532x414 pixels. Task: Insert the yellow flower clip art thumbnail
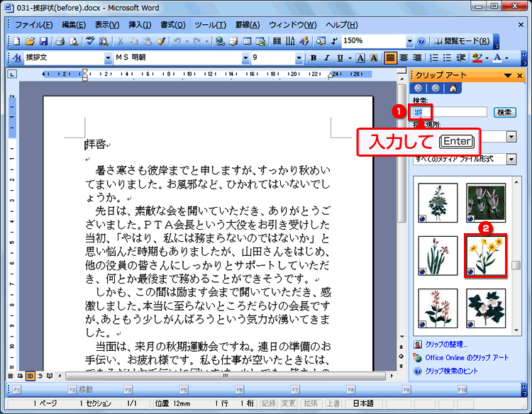coord(485,256)
